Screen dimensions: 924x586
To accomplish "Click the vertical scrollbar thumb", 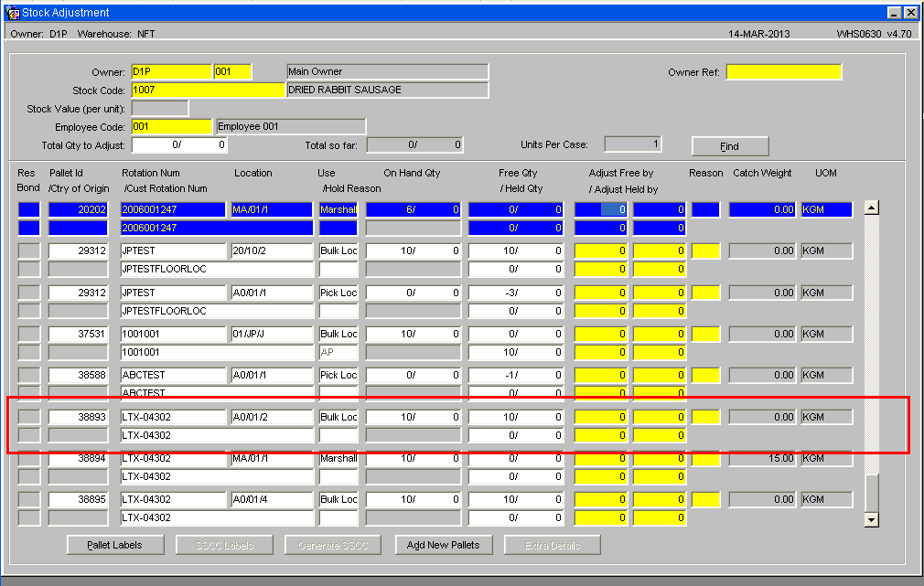I will (872, 493).
